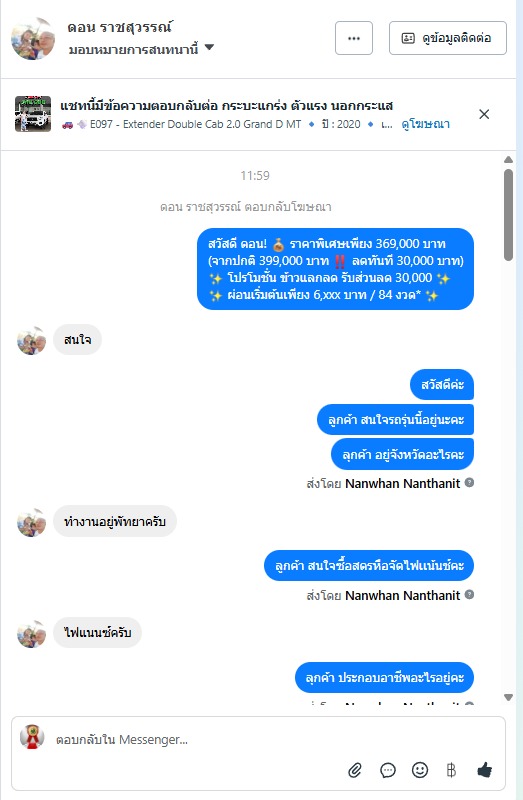Click the ดูข้อมูลติดต่อ button

pyautogui.click(x=447, y=38)
